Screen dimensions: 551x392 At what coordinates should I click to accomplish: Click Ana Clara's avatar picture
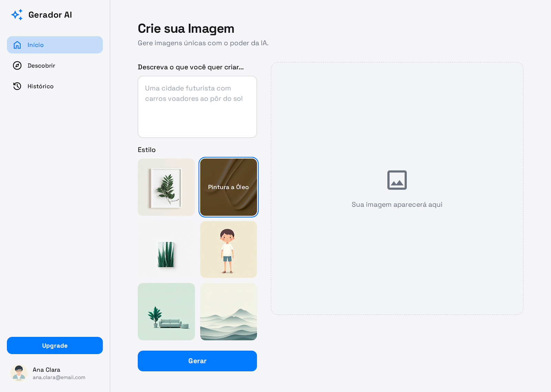(19, 373)
